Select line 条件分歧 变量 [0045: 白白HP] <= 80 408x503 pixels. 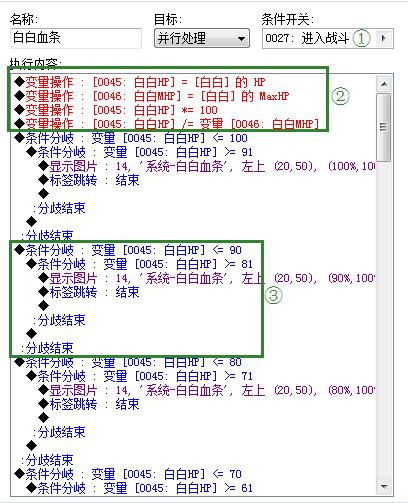(128, 362)
